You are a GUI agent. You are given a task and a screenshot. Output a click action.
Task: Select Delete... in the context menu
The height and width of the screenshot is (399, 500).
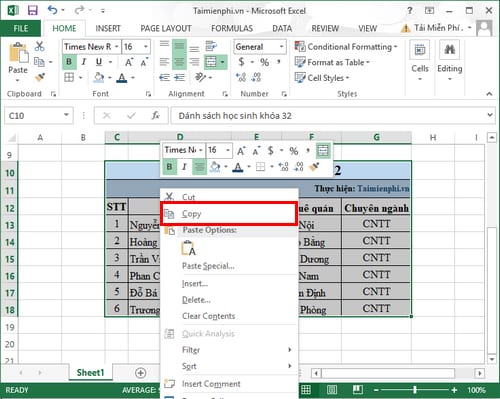point(229,300)
